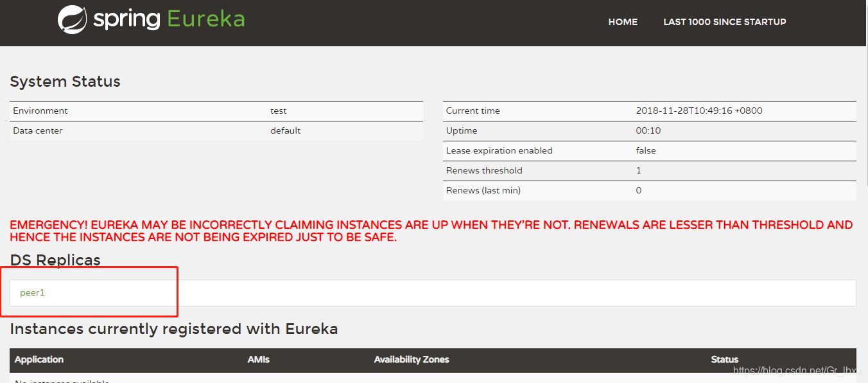Select the Renews (last min) value 0
Image resolution: width=868 pixels, height=383 pixels.
coord(639,190)
